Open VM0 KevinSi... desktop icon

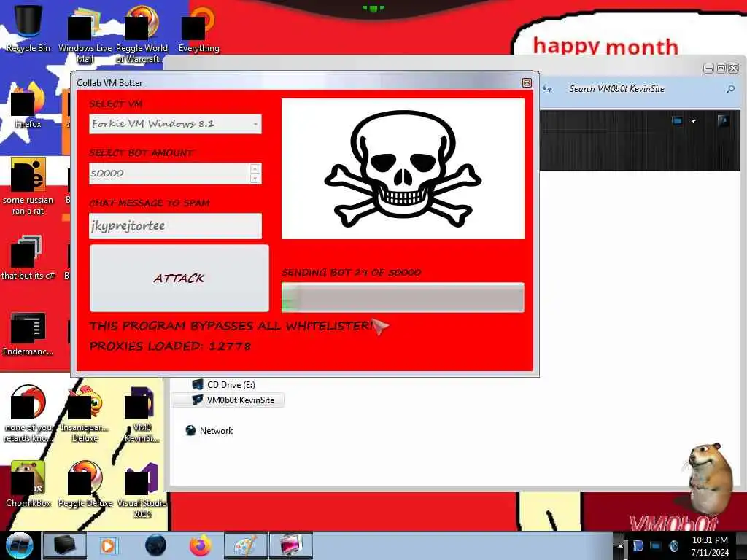(142, 413)
